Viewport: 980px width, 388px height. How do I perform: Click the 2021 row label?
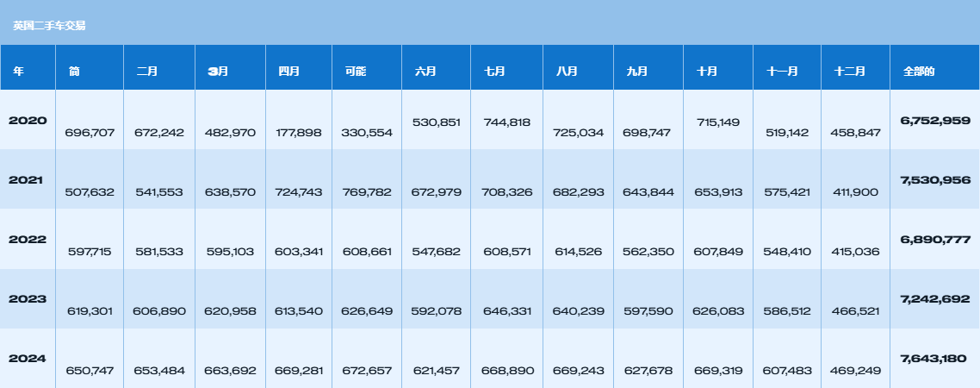(26, 179)
